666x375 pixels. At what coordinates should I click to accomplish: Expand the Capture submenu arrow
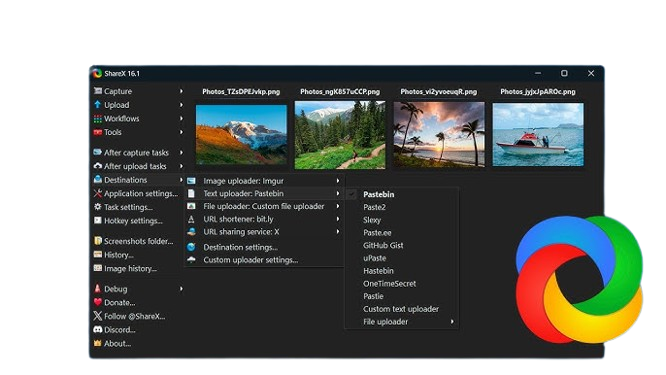pyautogui.click(x=181, y=91)
